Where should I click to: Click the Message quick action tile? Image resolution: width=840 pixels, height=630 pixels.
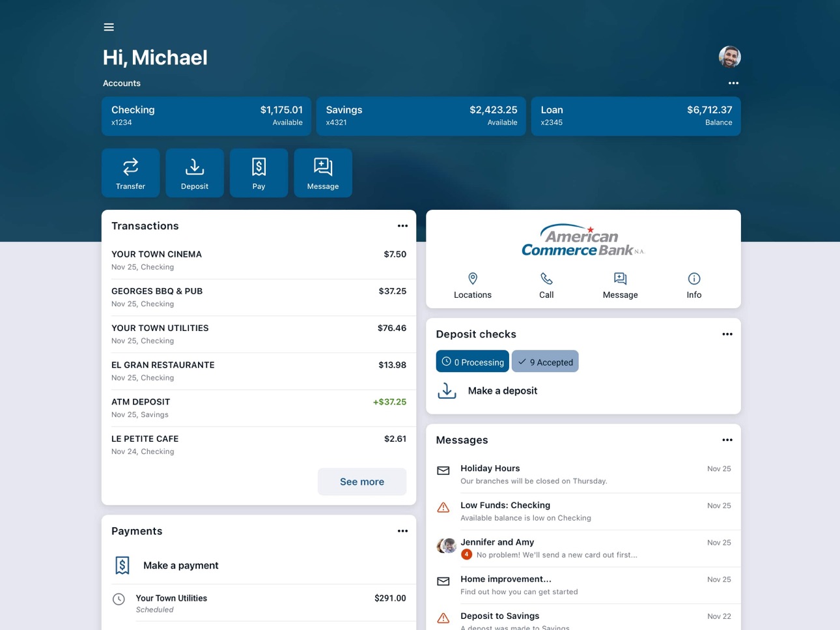pyautogui.click(x=323, y=173)
